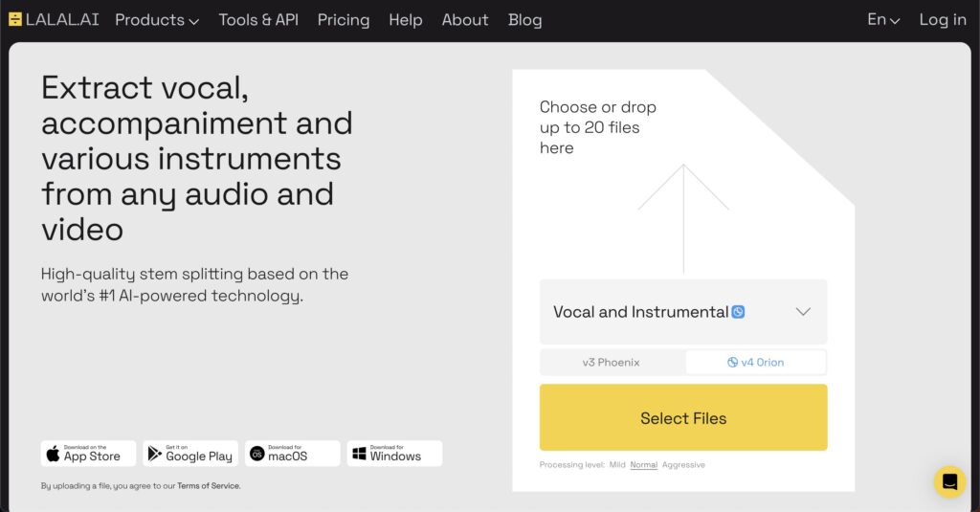980x512 pixels.
Task: Click the Log in link
Action: coord(943,20)
